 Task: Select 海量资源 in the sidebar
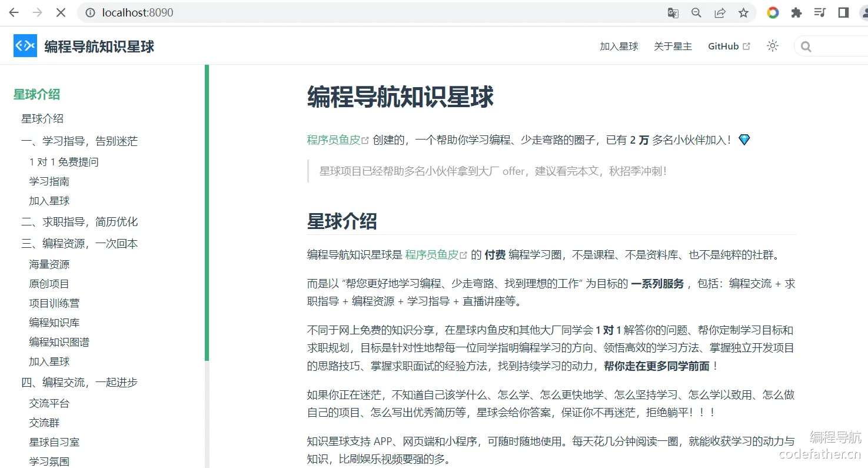(49, 264)
